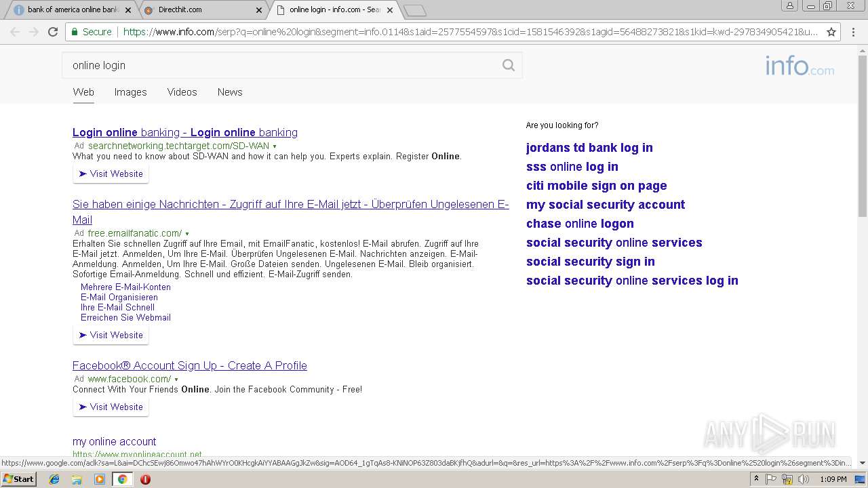The height and width of the screenshot is (488, 868).
Task: Open Erreichen Sie Webmail sublink
Action: click(x=125, y=317)
